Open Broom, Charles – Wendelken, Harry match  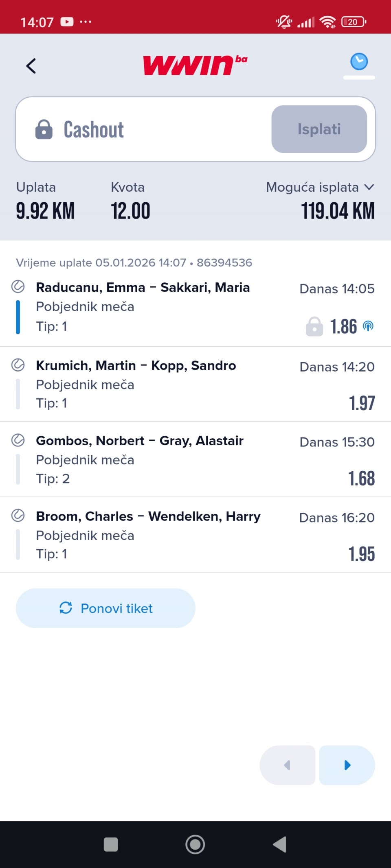148,516
